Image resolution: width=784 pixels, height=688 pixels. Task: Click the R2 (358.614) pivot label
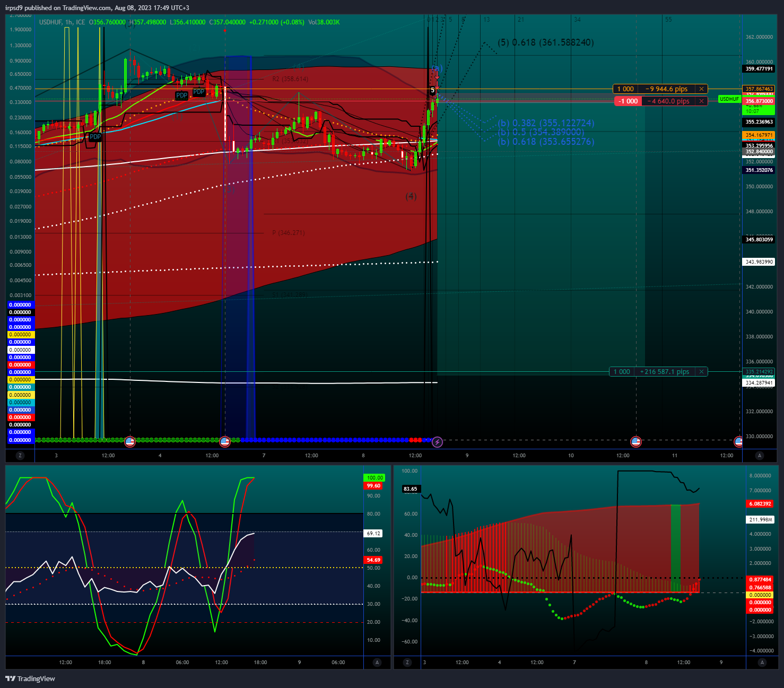coord(290,79)
